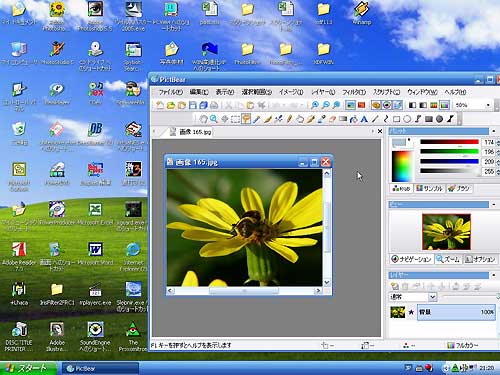Save image with the floppy disk icon
The height and width of the screenshot is (375, 500).
pyautogui.click(x=192, y=105)
